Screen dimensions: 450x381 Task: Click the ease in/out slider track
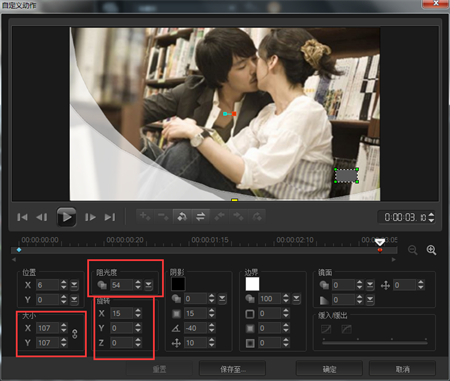pos(375,342)
